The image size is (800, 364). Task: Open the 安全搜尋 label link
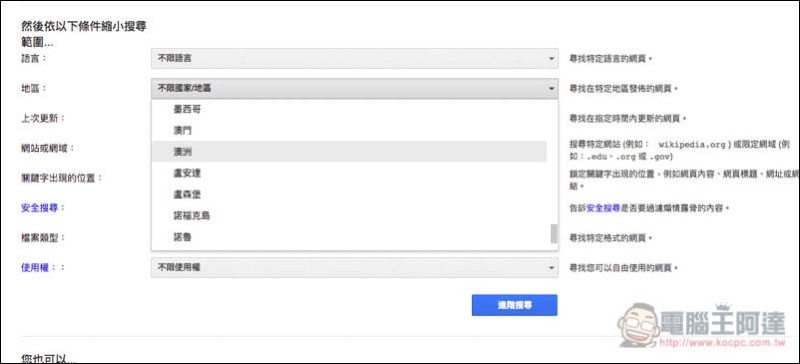pyautogui.click(x=39, y=208)
